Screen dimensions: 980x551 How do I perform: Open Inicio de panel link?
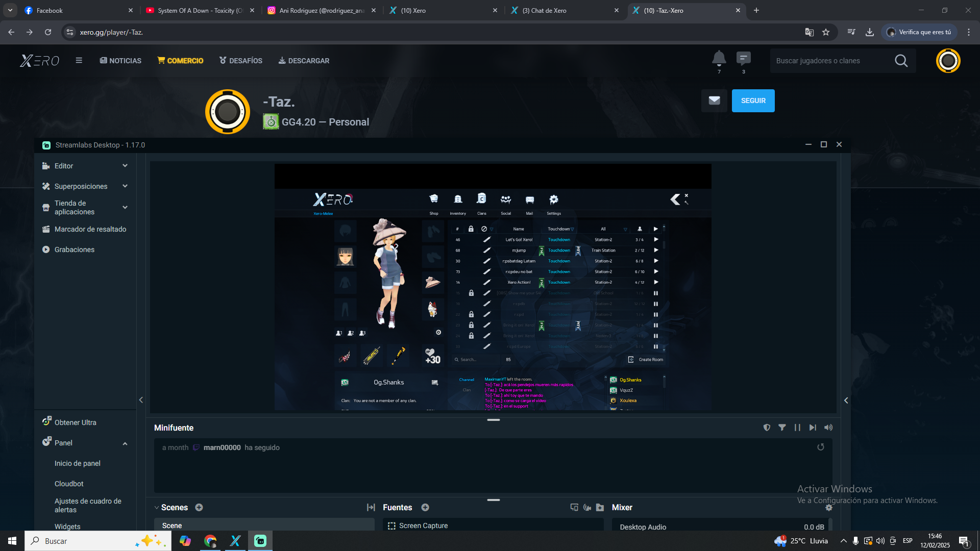(x=78, y=463)
